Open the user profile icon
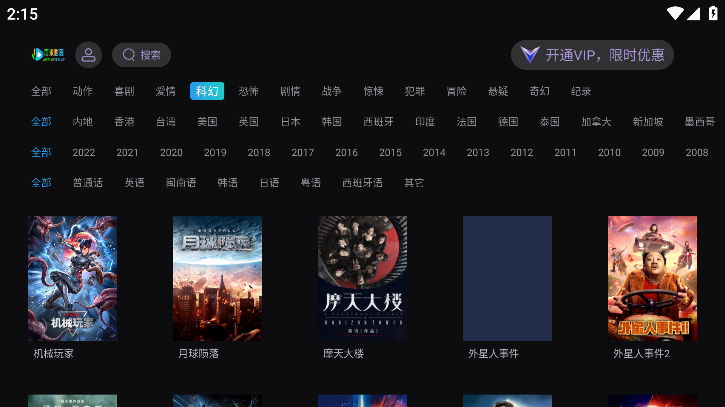Screen dimensions: 725x407 point(88,55)
